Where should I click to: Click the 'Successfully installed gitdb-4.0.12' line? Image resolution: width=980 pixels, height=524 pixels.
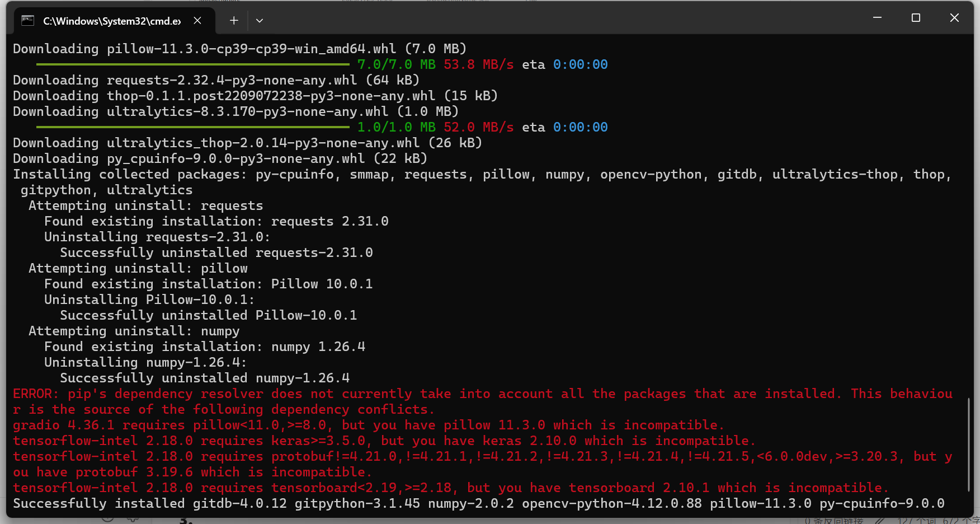pyautogui.click(x=479, y=503)
